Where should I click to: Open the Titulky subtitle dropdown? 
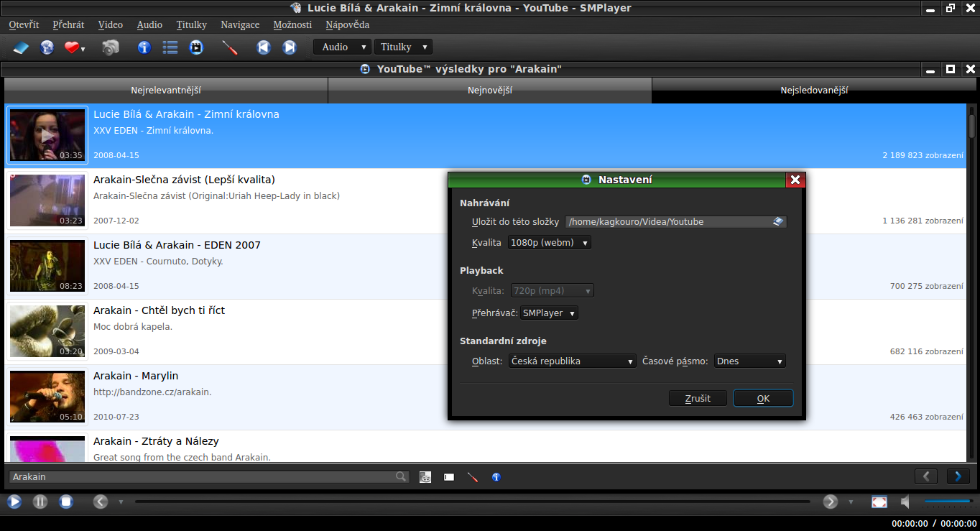[x=403, y=47]
